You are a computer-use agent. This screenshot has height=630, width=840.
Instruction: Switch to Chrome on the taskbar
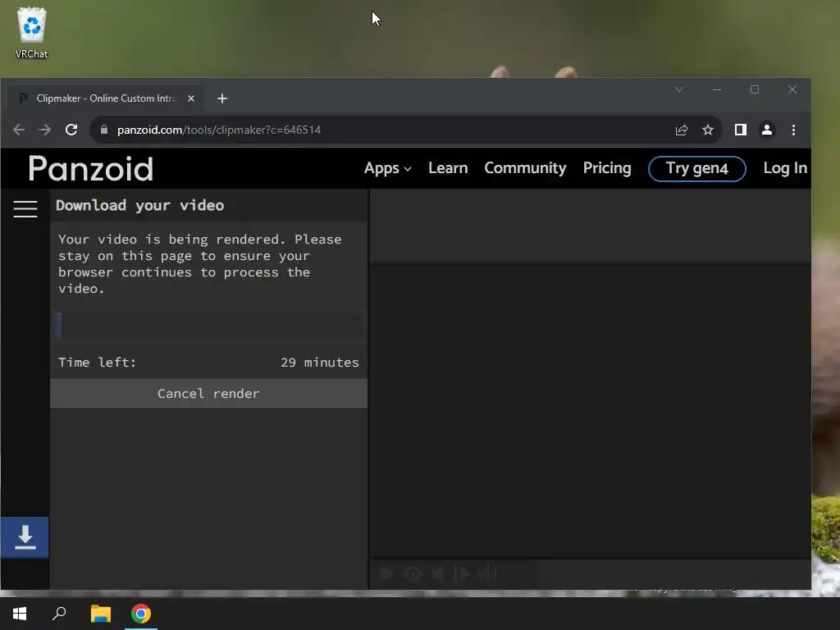point(141,614)
